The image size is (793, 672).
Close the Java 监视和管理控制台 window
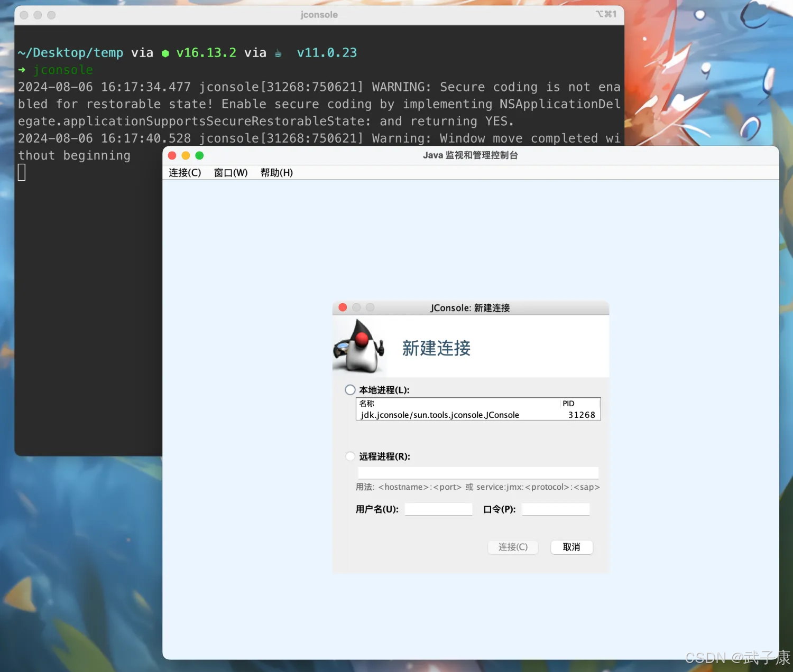coord(172,155)
